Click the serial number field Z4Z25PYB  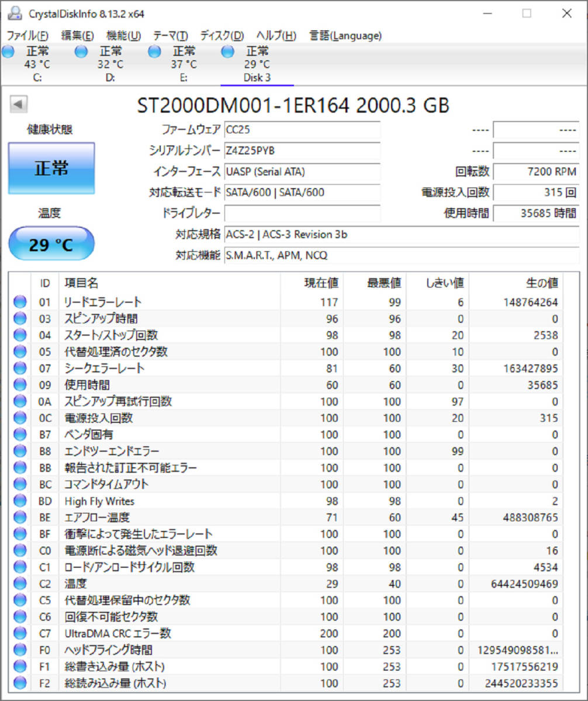[x=302, y=151]
